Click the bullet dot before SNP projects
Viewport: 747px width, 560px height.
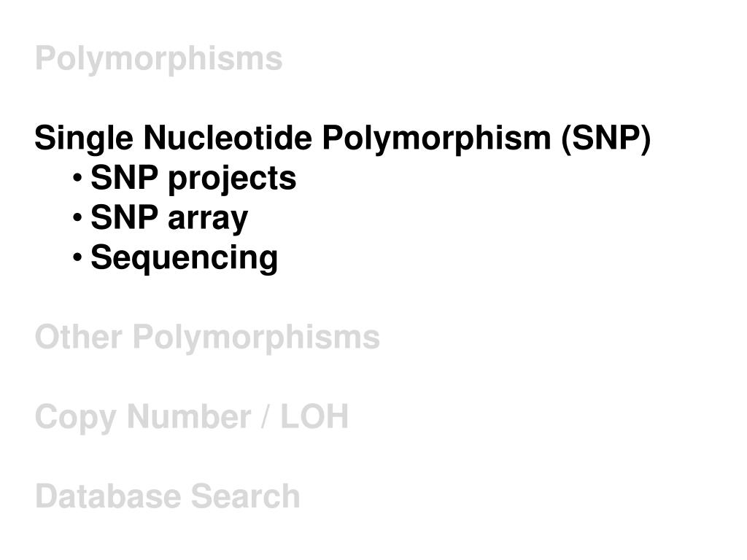[x=77, y=179]
